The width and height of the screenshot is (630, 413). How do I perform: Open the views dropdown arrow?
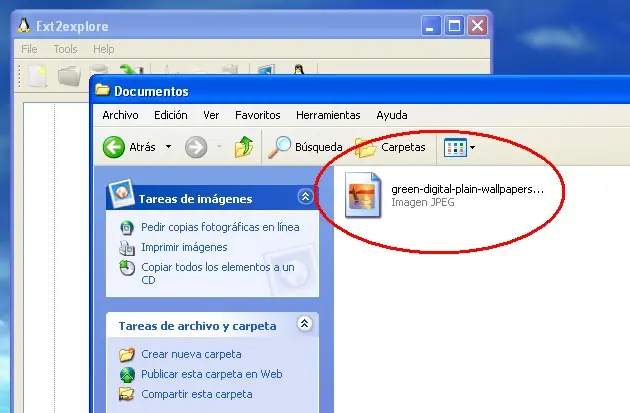472,147
